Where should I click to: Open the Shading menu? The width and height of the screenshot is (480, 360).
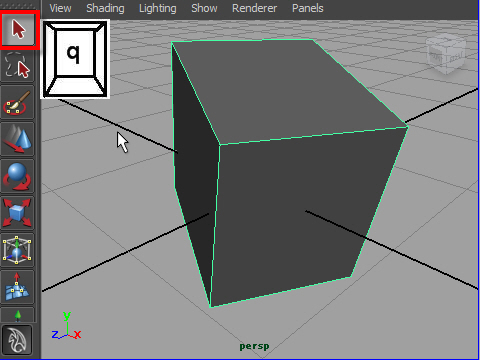[105, 8]
